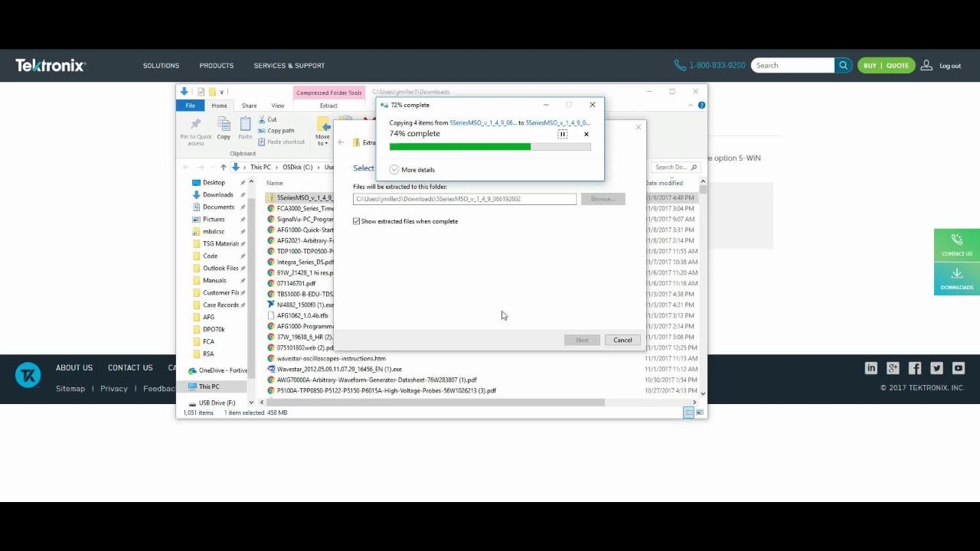The width and height of the screenshot is (980, 551).
Task: Expand More details in copy dialog
Action: pos(394,170)
